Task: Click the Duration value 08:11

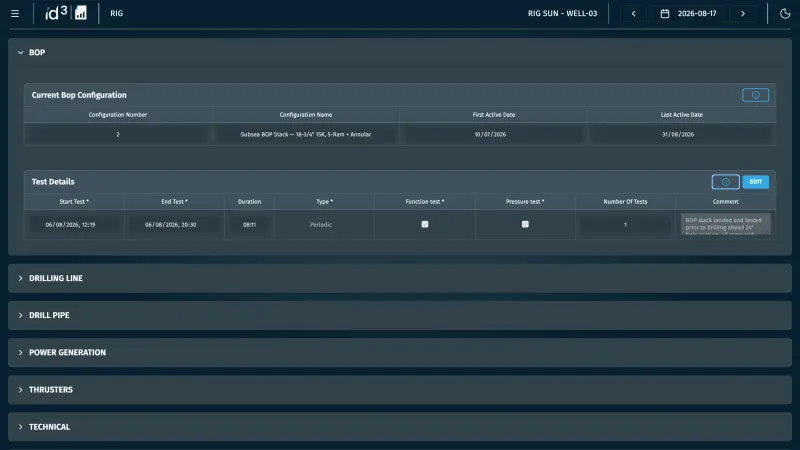Action: coord(249,224)
